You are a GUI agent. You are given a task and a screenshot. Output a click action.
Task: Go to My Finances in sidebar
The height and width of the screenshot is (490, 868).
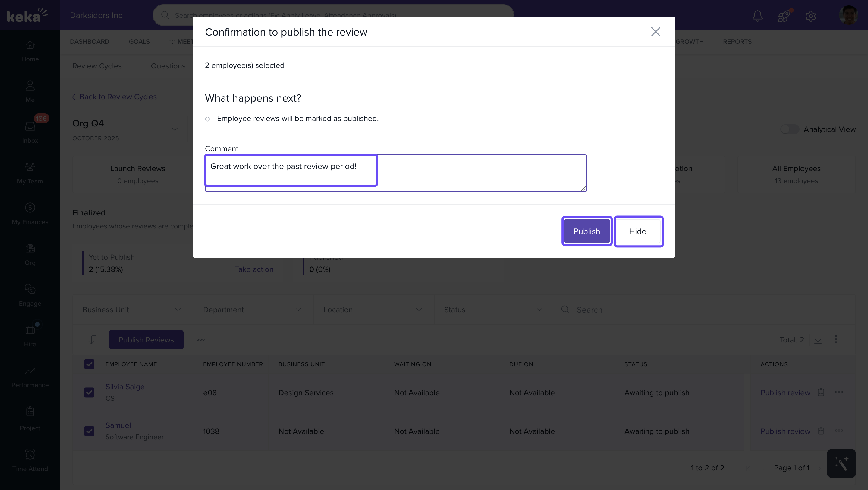[30, 213]
